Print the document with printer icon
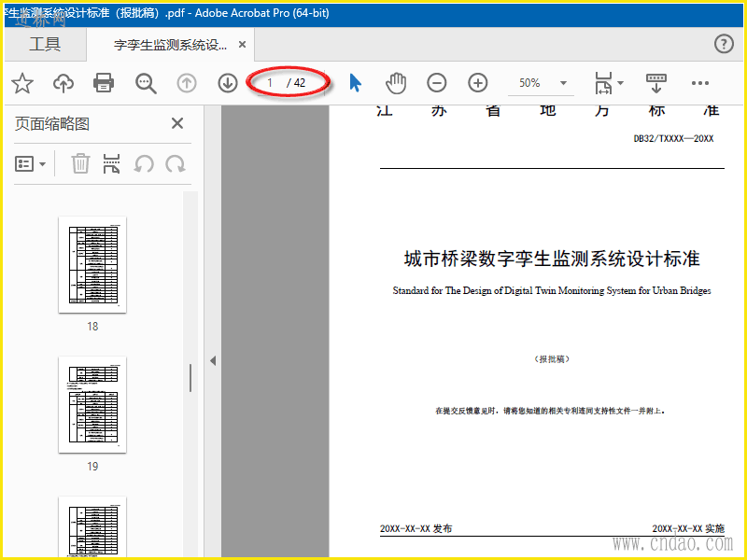Viewport: 747px width, 560px height. pos(104,83)
